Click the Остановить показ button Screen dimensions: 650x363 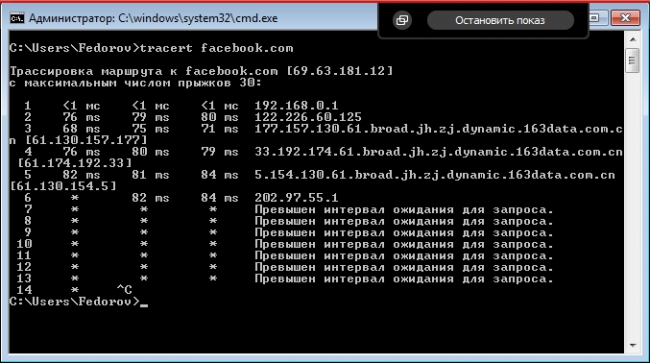(x=500, y=20)
